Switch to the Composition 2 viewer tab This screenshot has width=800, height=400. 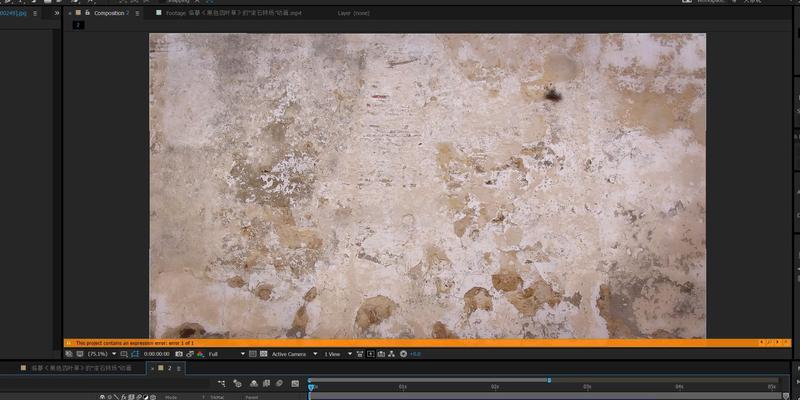[112, 13]
